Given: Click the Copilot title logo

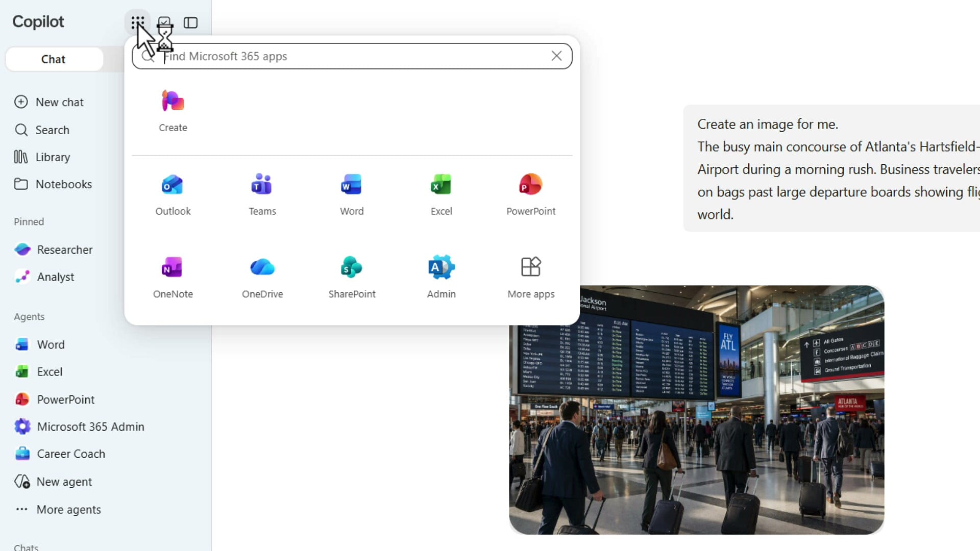Looking at the screenshot, I should tap(38, 21).
